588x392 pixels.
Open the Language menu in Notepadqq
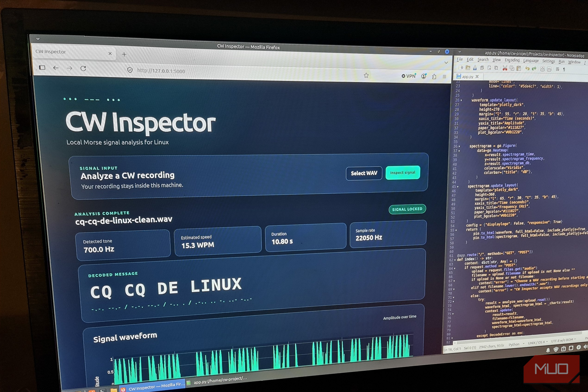click(x=531, y=60)
